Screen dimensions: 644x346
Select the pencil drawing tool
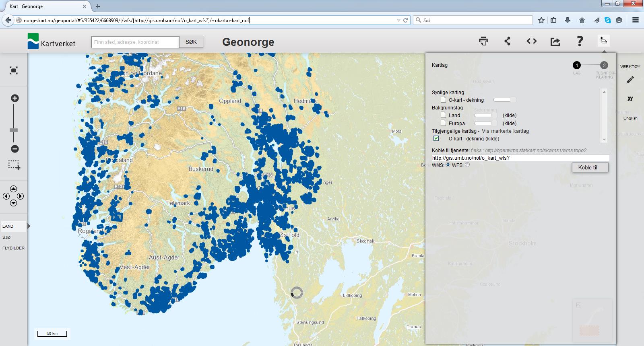(x=630, y=80)
